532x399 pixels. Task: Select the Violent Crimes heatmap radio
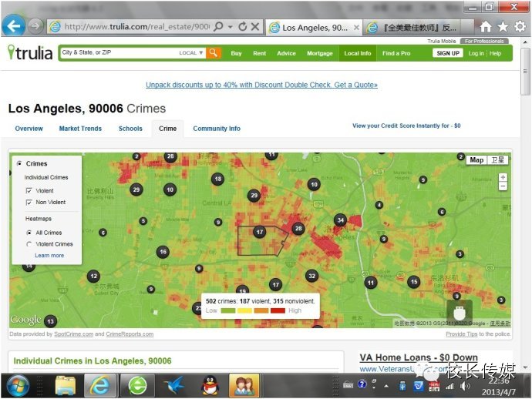point(29,244)
